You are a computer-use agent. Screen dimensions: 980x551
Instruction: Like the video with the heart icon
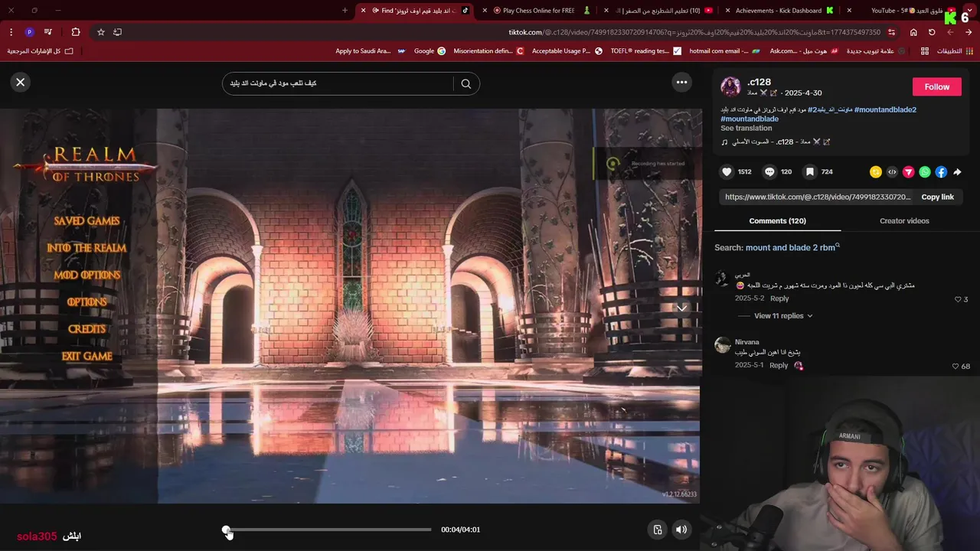[x=727, y=172]
